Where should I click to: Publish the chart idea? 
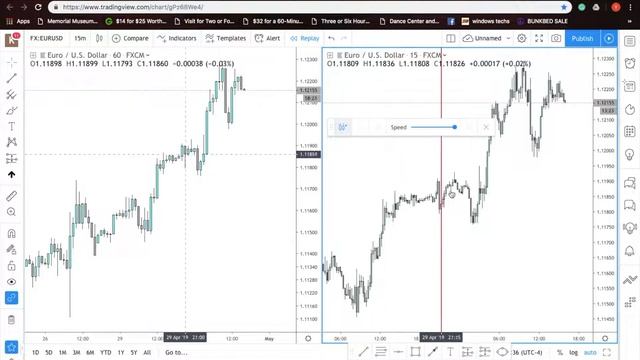pyautogui.click(x=582, y=38)
